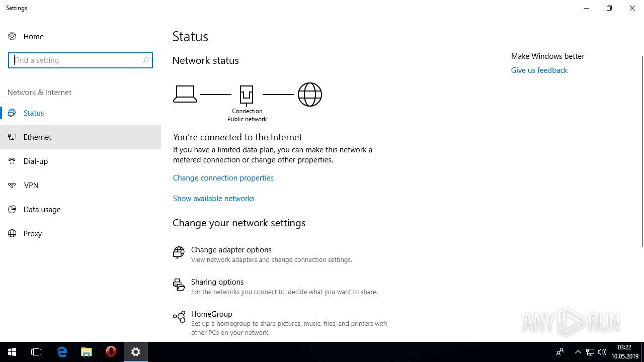Click Give us feedback link

[x=539, y=70]
